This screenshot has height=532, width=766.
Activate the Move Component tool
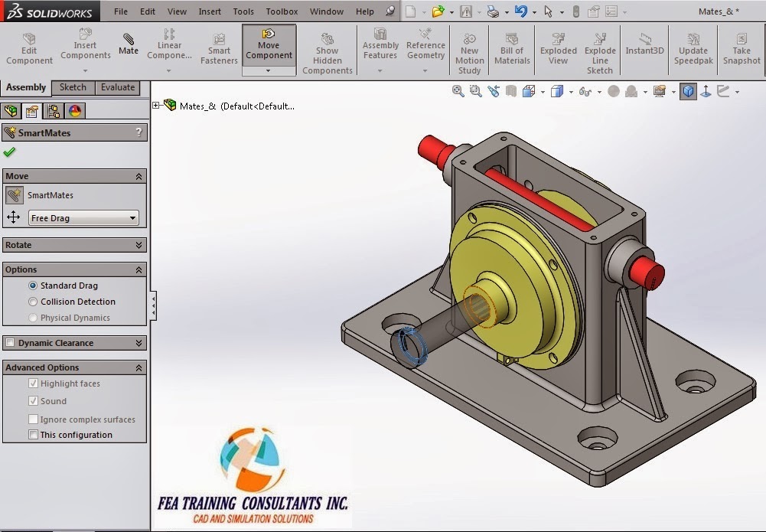(269, 44)
